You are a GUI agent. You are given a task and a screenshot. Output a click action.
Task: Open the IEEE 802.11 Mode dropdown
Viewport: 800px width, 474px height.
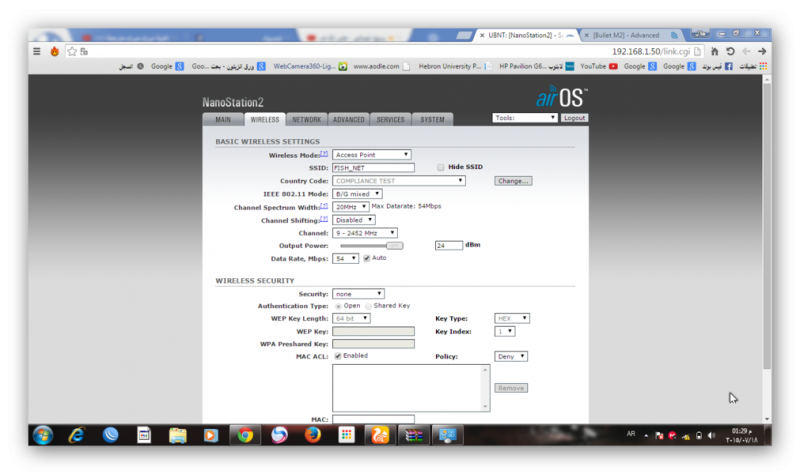pos(357,194)
